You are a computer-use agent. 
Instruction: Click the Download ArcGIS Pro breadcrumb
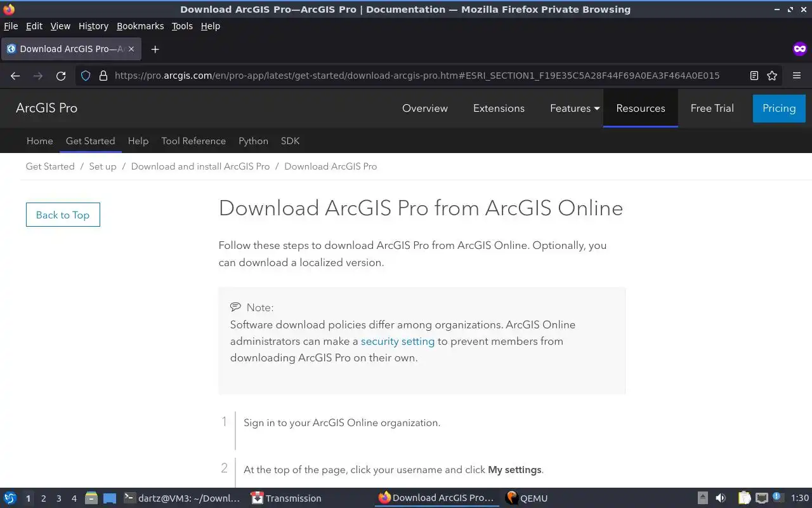(331, 166)
